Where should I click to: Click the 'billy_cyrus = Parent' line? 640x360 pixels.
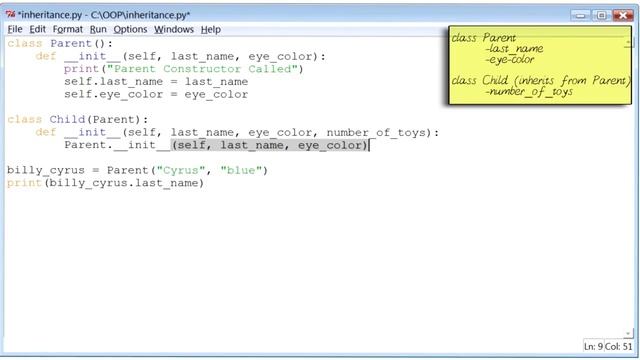tap(137, 170)
